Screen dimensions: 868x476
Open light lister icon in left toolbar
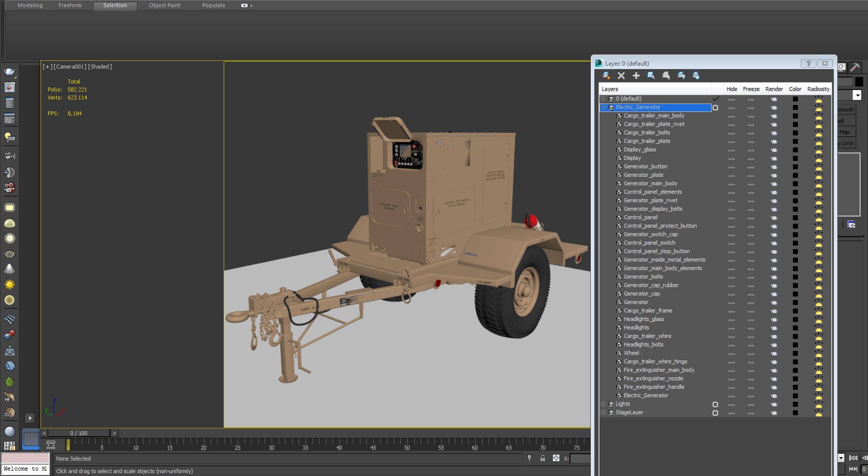[9, 137]
